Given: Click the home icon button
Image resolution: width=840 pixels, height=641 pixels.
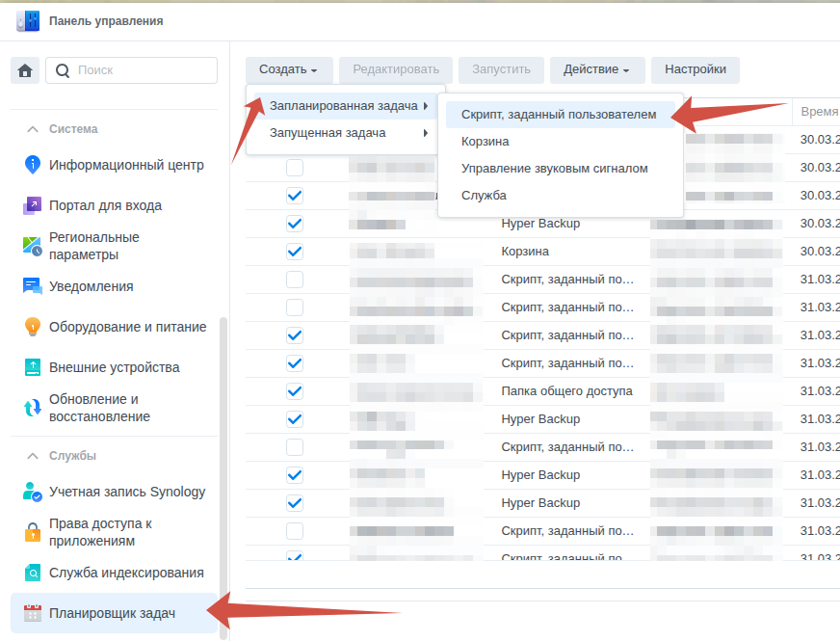Looking at the screenshot, I should 25,70.
